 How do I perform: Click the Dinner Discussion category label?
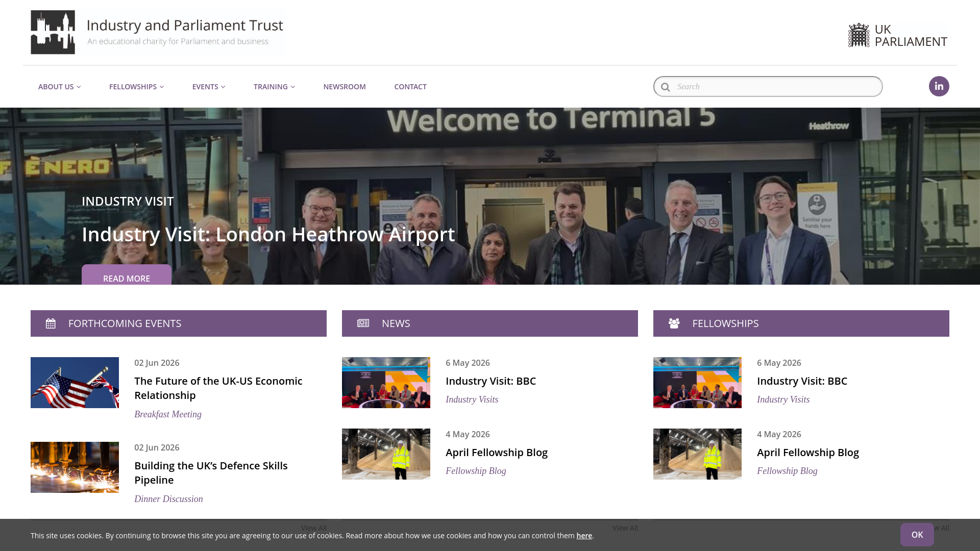click(168, 499)
